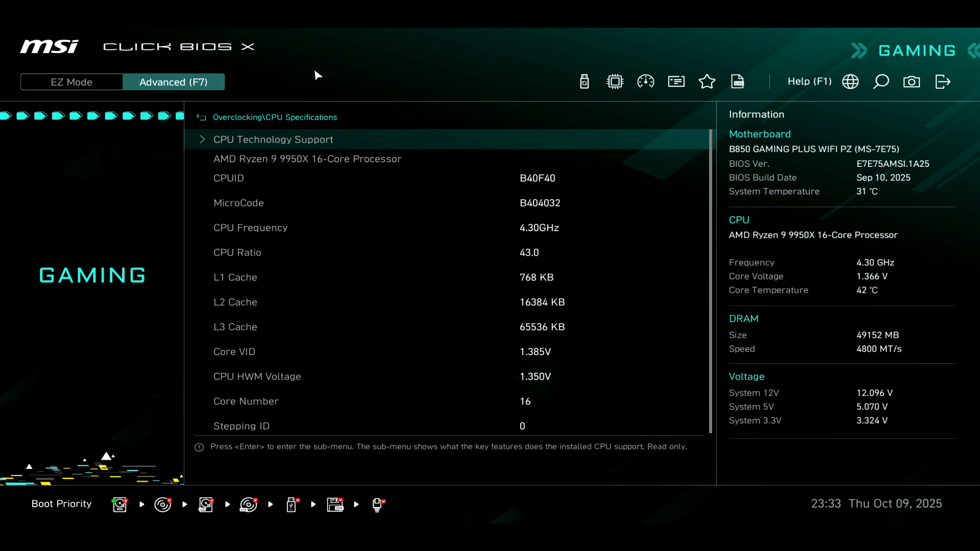
Task: Open the LOG file icon
Action: [x=738, y=82]
